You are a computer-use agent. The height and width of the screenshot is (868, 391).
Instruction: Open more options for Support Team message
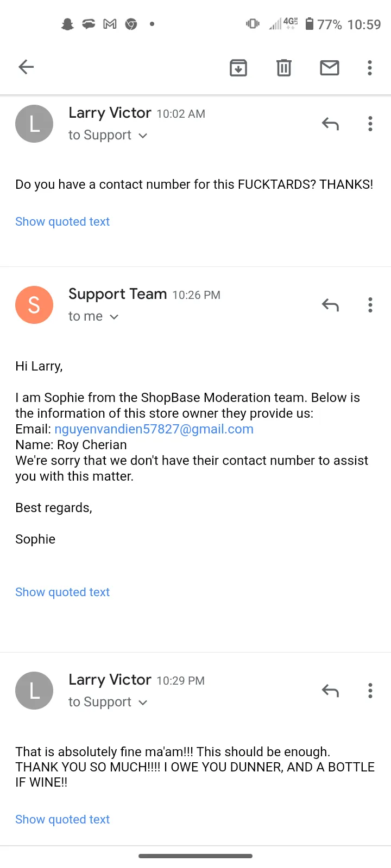coord(370,305)
